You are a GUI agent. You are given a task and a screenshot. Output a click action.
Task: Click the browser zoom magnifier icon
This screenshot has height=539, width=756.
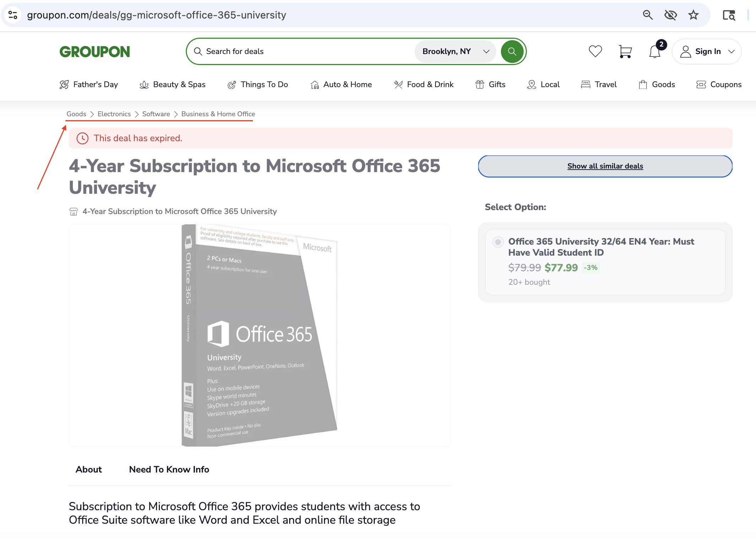click(648, 15)
